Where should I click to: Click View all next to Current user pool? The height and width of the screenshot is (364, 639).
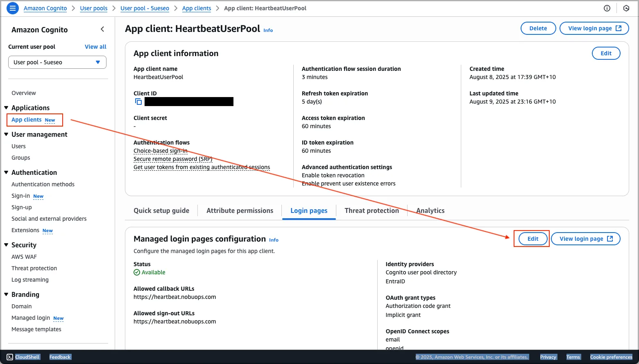[x=95, y=47]
